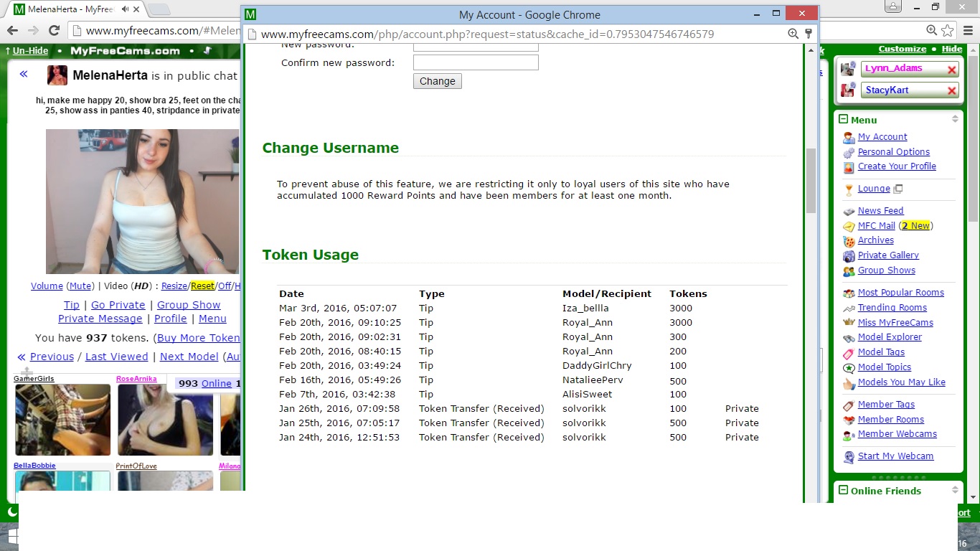Click the Change Username heading
The width and height of the screenshot is (980, 551).
(331, 148)
